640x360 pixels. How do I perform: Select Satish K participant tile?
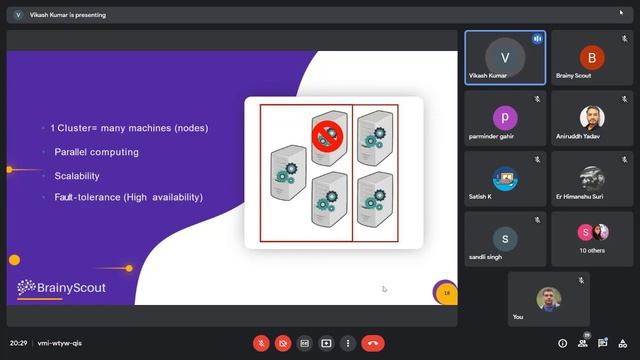point(505,178)
